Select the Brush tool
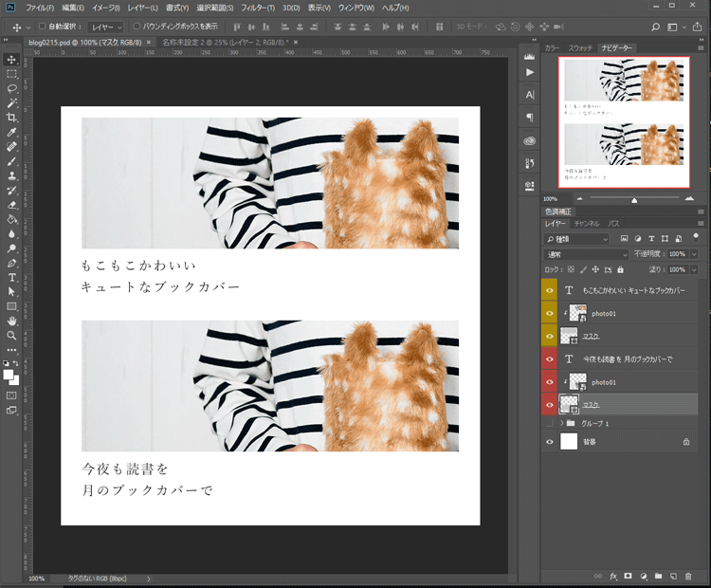The image size is (711, 588). pos(11,161)
